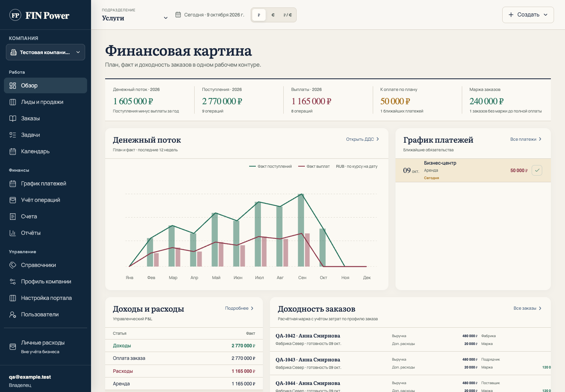565x392 pixels.
Task: Toggle Факт поступлений legend series
Action: pyautogui.click(x=270, y=166)
